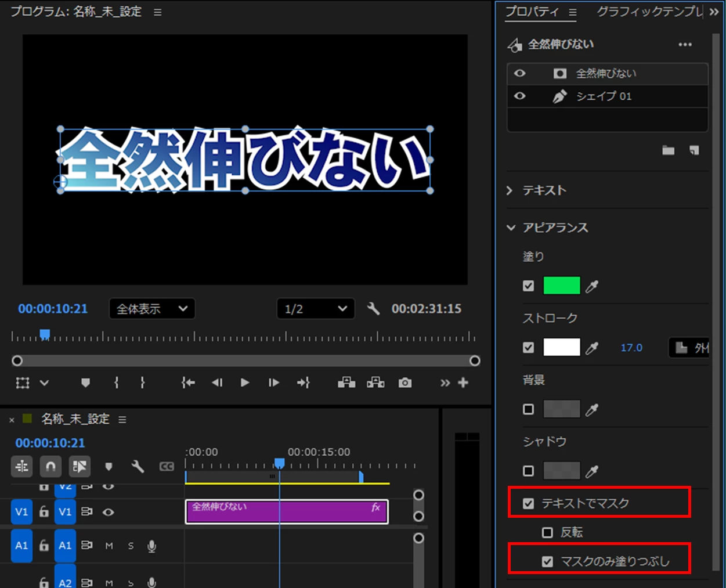
Task: Hide the シェイプ 01 layer
Action: tap(520, 96)
